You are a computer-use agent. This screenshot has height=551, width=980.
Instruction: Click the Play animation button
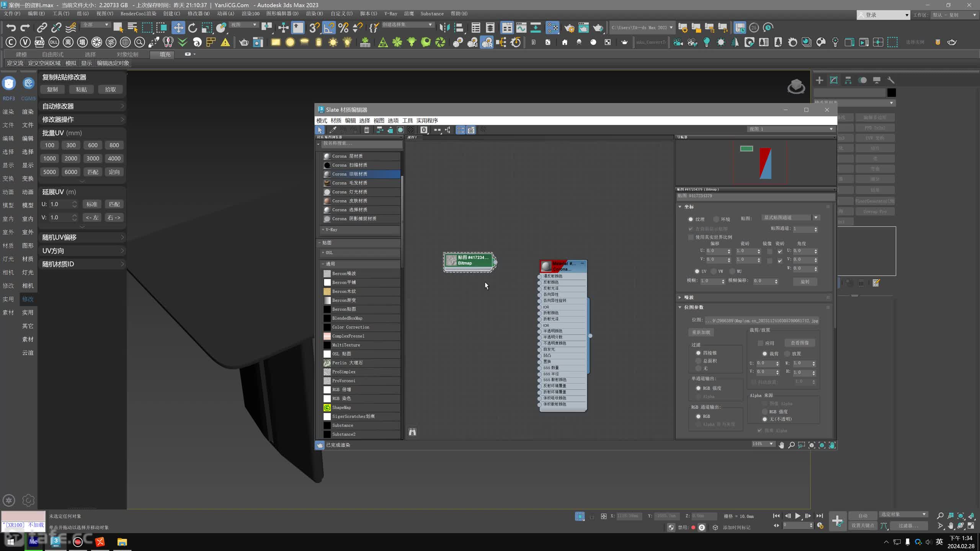tap(798, 516)
